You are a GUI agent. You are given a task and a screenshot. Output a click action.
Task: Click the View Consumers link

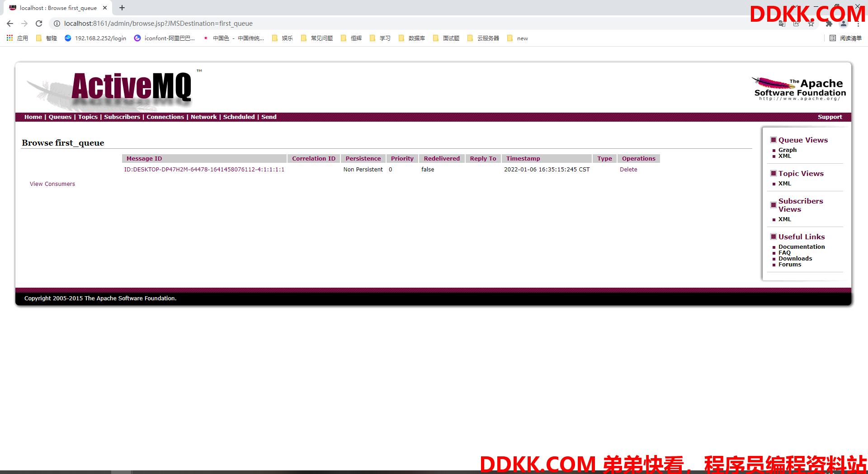click(52, 184)
